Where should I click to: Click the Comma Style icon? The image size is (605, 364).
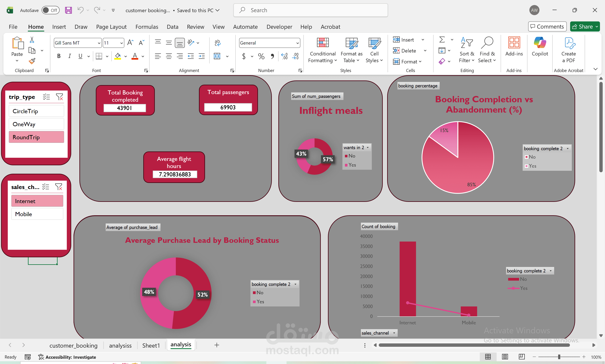(272, 57)
